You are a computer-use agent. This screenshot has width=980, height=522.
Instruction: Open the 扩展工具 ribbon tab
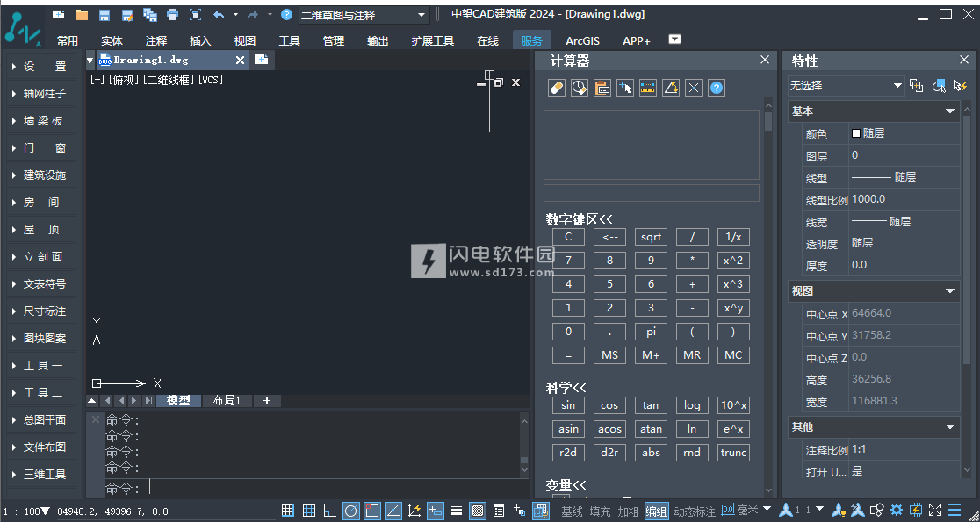pyautogui.click(x=433, y=41)
